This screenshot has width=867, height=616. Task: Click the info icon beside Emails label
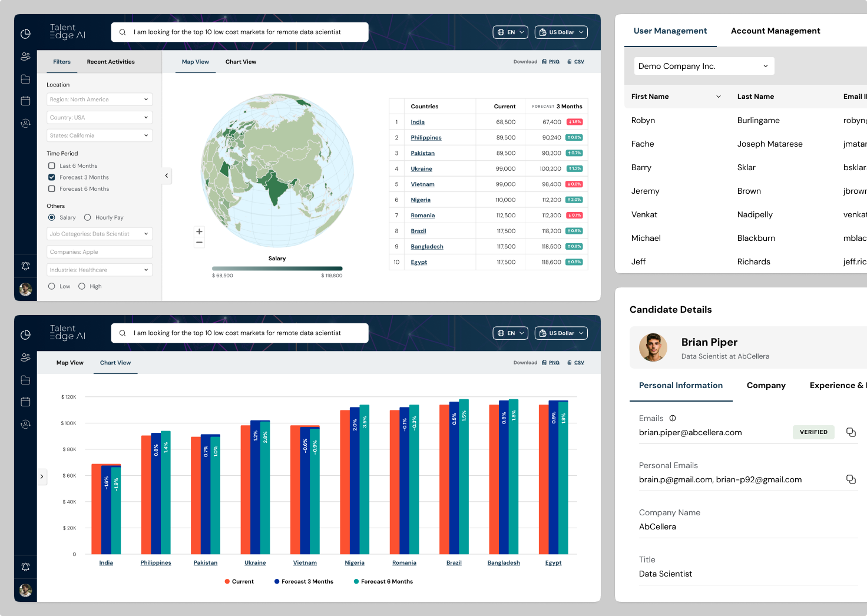click(x=673, y=418)
